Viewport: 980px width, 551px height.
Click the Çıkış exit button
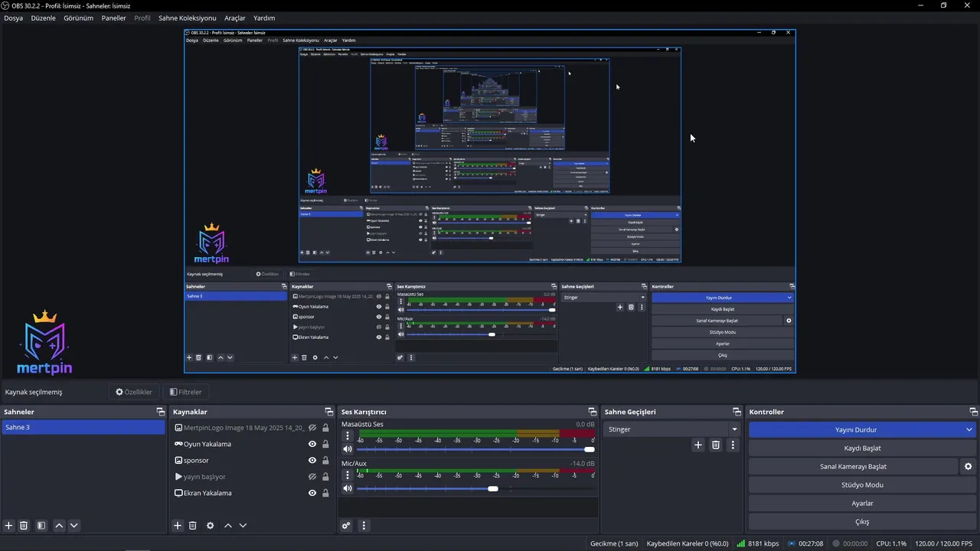tap(862, 522)
